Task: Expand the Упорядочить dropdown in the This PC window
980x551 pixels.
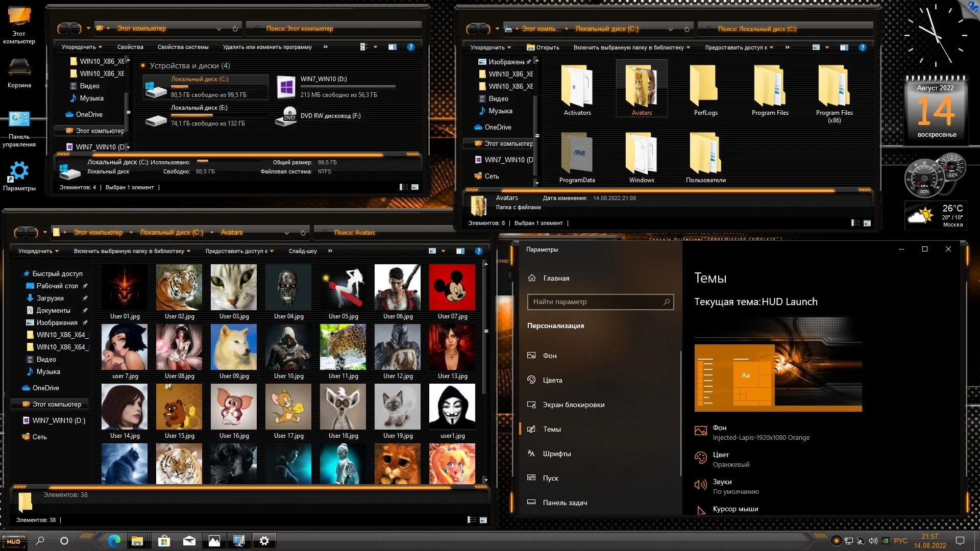Action: tap(82, 47)
